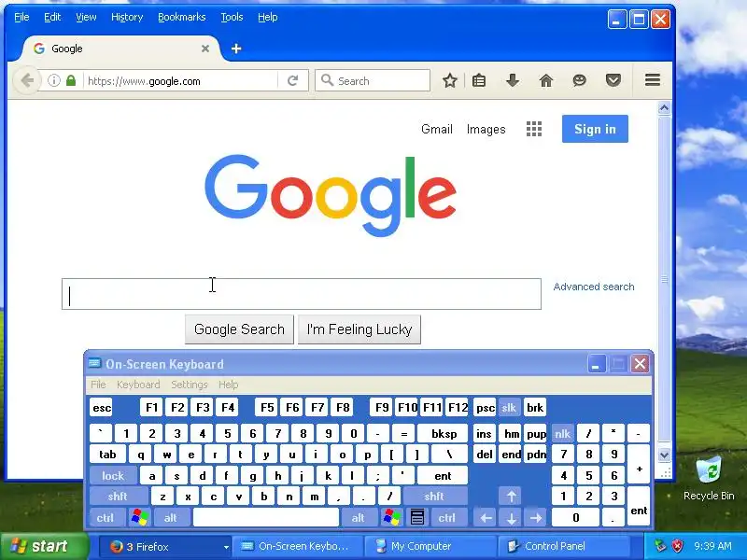Click the Firefox toolbar Search field

coord(373,80)
